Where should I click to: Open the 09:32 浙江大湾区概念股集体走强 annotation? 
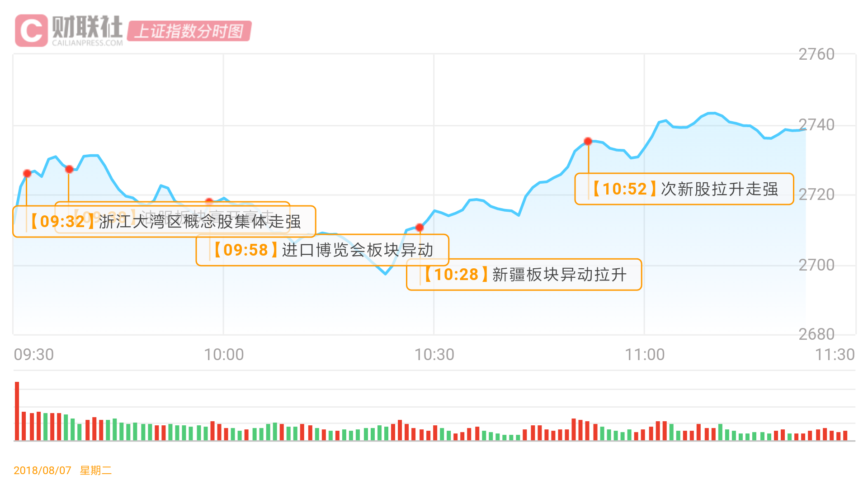click(x=165, y=222)
